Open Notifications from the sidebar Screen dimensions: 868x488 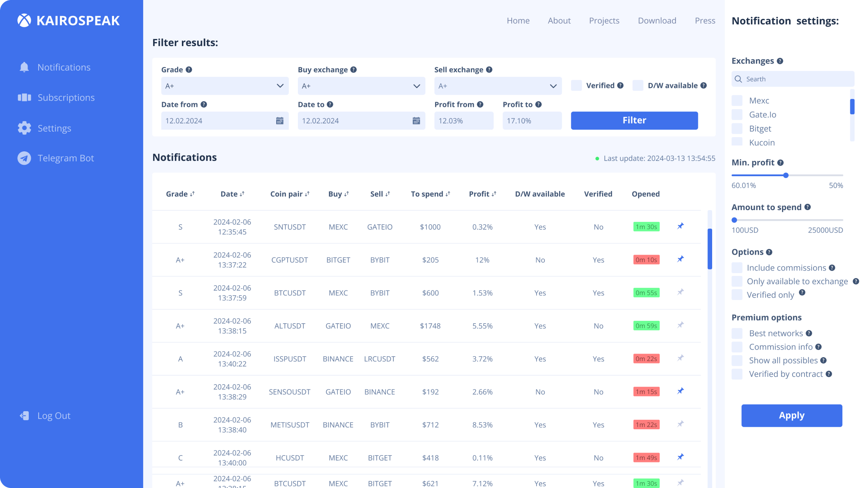(x=64, y=67)
